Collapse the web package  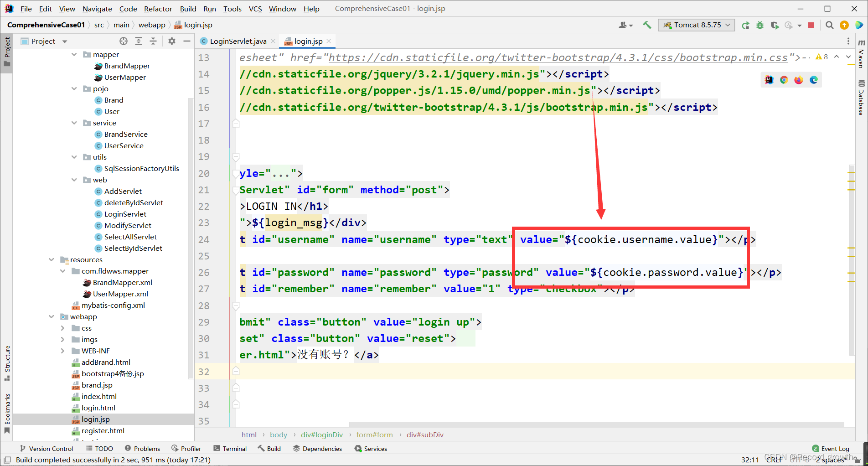coord(74,180)
